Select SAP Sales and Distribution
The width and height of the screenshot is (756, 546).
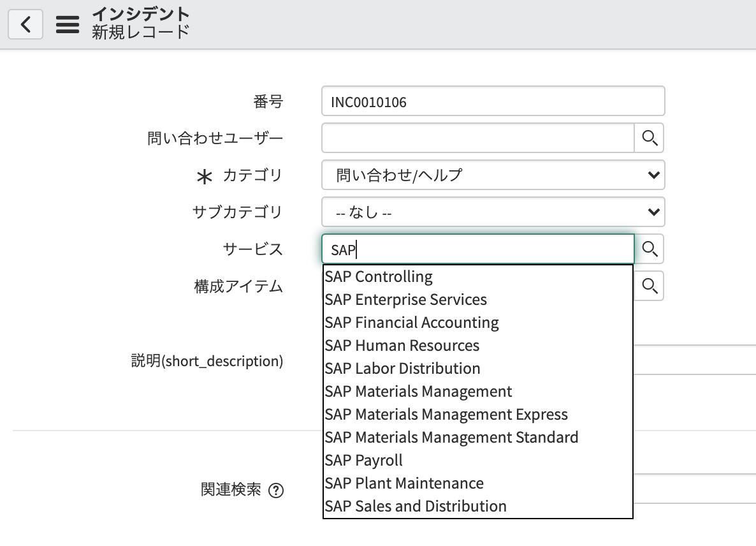(x=416, y=506)
